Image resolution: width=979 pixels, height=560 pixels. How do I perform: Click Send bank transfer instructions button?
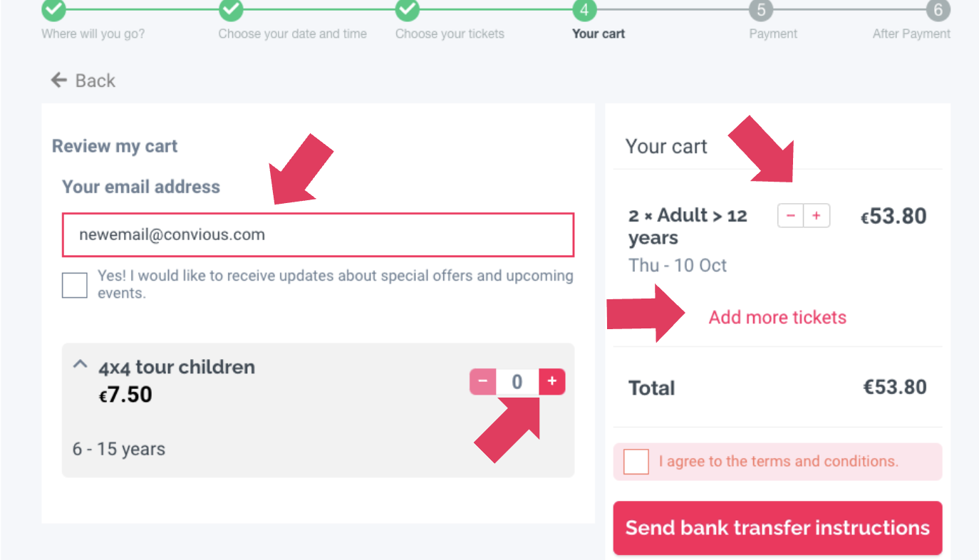pyautogui.click(x=777, y=528)
